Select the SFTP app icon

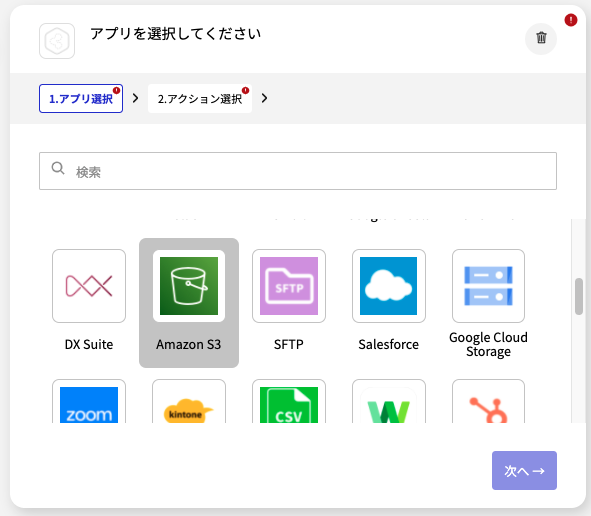[289, 286]
